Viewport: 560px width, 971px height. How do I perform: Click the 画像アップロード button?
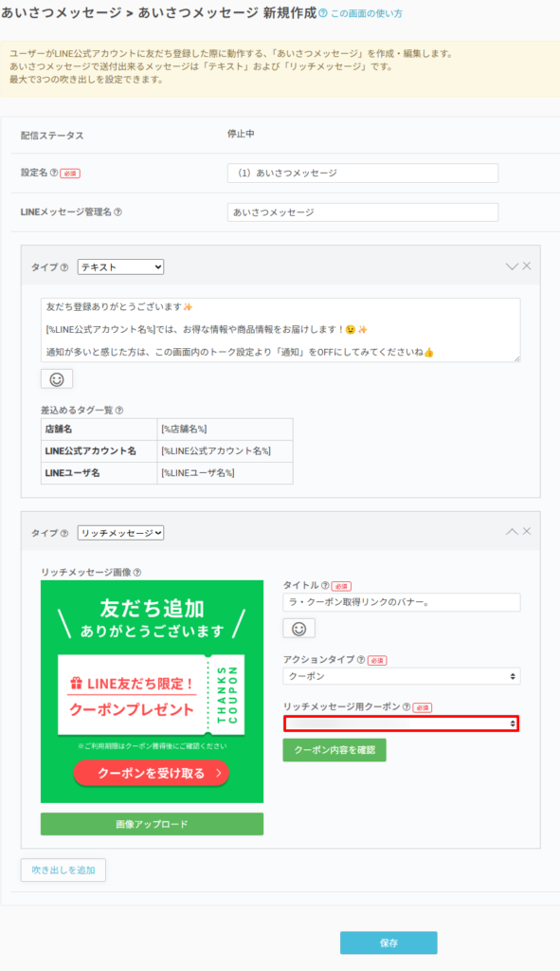pyautogui.click(x=153, y=824)
